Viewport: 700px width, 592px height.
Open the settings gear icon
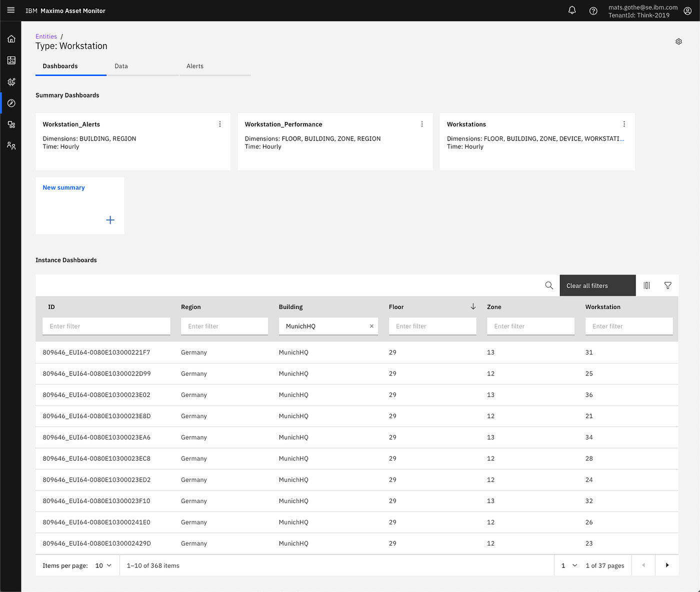678,41
